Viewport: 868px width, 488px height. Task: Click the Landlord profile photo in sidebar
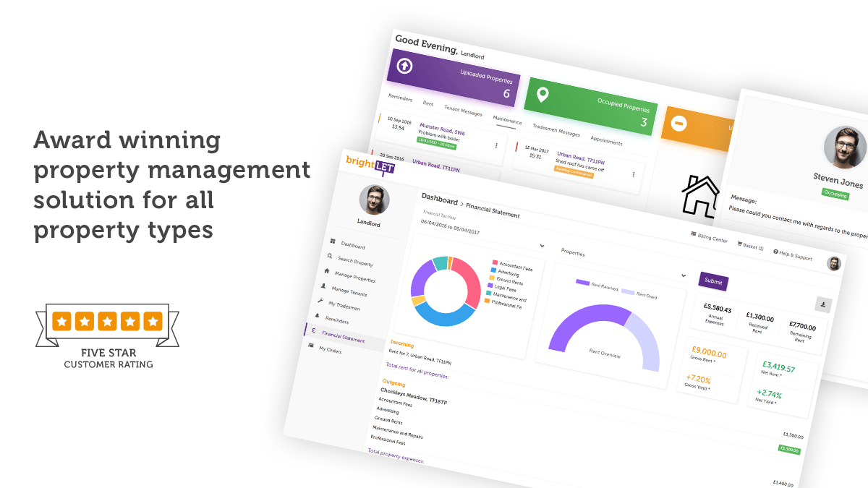click(x=374, y=200)
